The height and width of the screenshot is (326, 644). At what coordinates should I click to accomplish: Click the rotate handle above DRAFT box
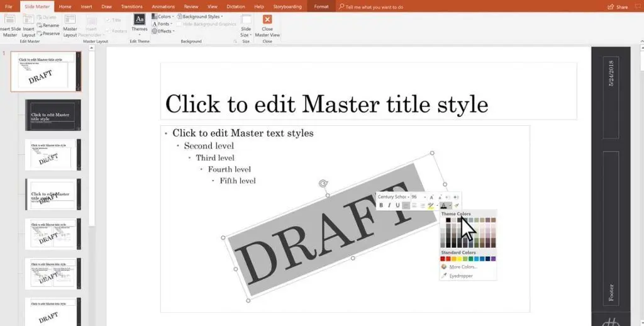pos(323,183)
